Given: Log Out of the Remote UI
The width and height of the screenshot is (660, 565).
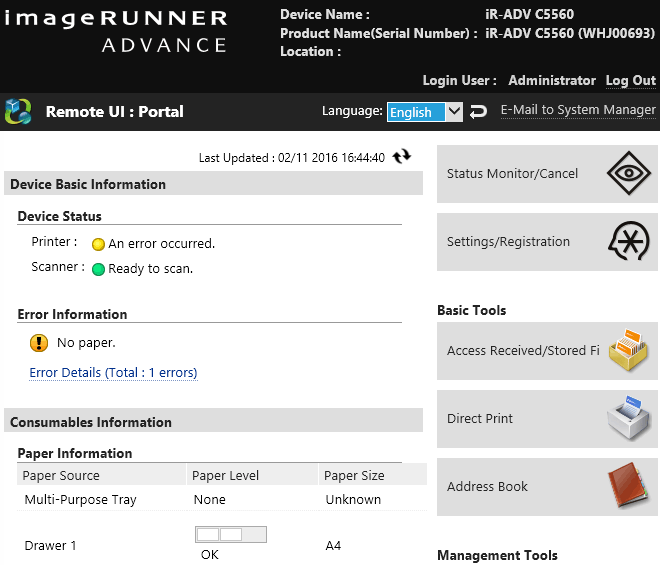Looking at the screenshot, I should [x=631, y=80].
